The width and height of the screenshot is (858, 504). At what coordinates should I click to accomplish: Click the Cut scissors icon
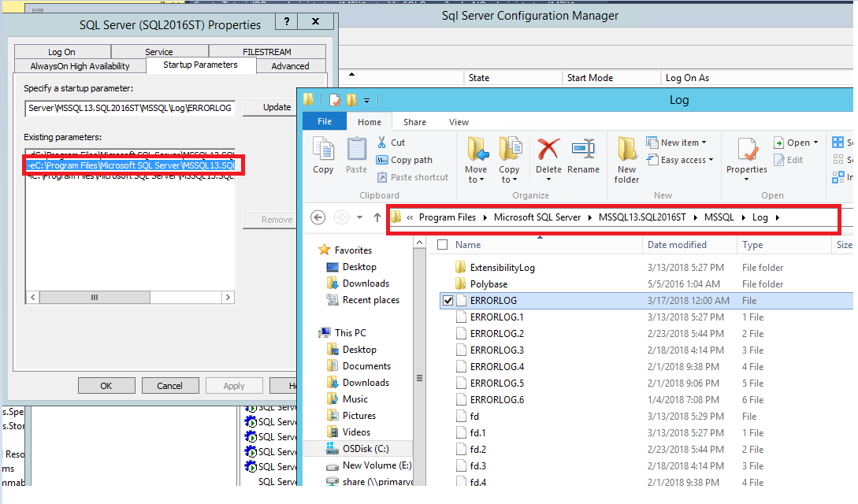click(382, 143)
